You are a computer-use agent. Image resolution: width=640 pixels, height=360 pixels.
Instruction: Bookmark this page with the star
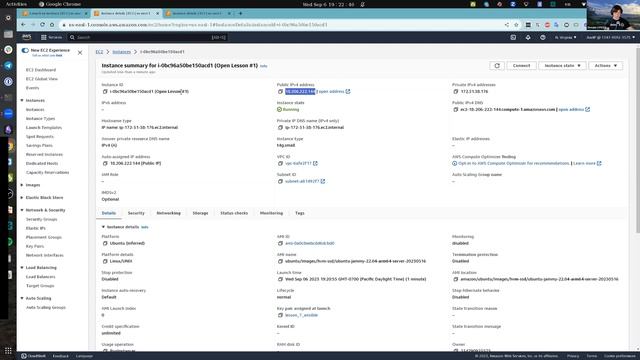tap(516, 25)
